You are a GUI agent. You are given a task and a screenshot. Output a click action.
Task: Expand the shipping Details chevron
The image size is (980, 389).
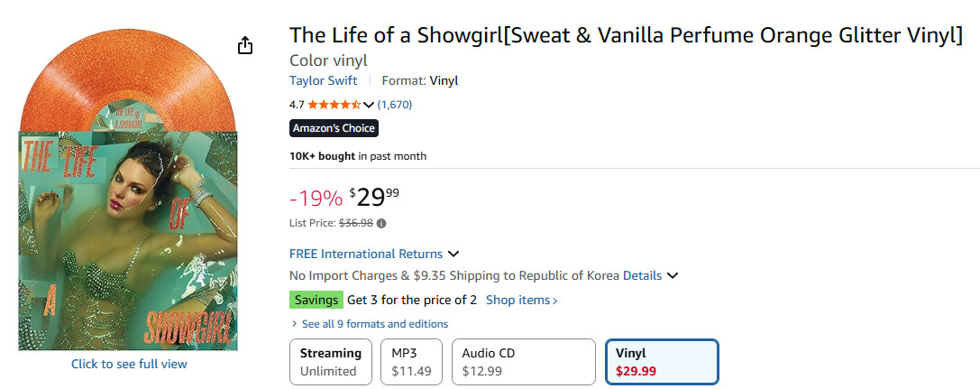(x=673, y=275)
